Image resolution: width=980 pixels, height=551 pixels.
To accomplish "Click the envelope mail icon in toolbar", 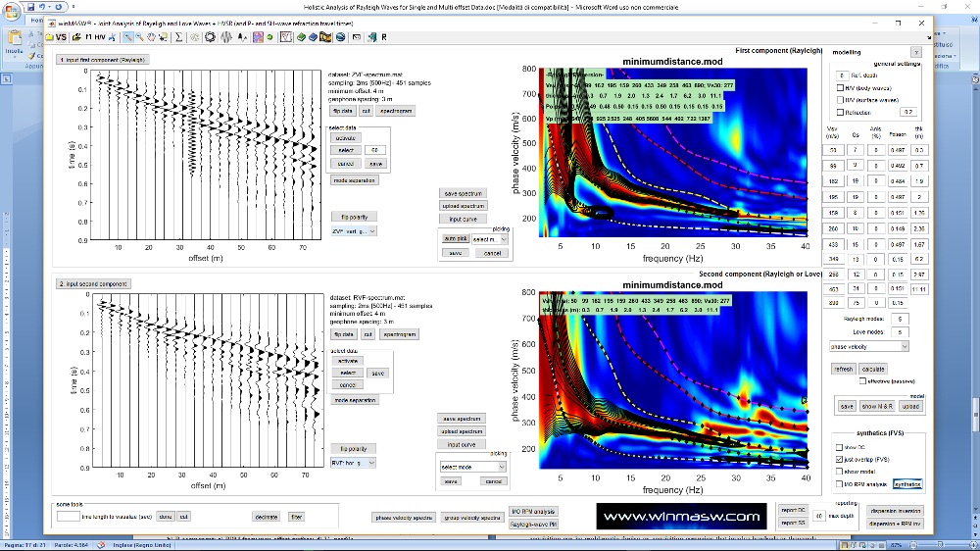I will point(357,37).
